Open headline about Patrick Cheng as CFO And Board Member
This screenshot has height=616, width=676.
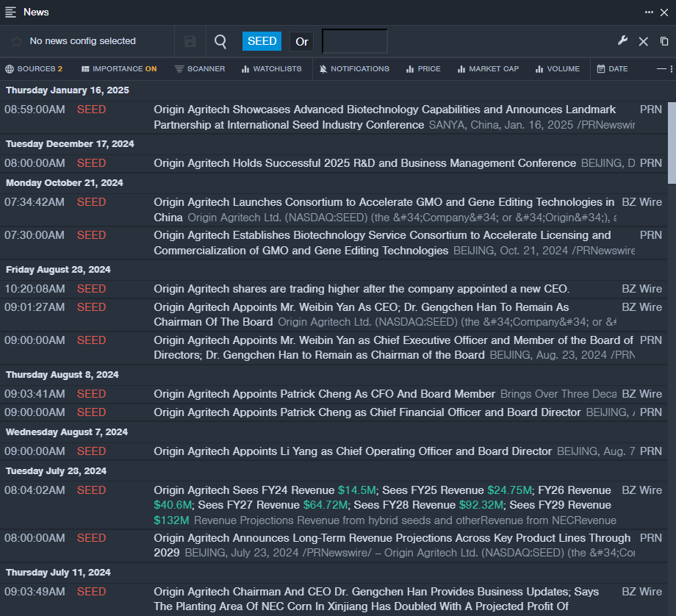click(324, 394)
